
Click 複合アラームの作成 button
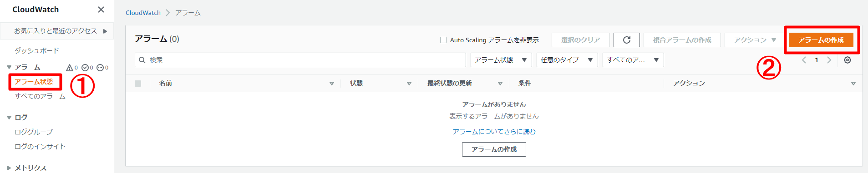pos(682,40)
